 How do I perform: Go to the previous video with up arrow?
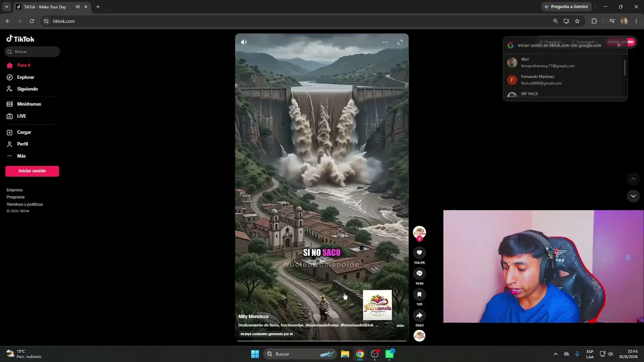click(x=633, y=179)
